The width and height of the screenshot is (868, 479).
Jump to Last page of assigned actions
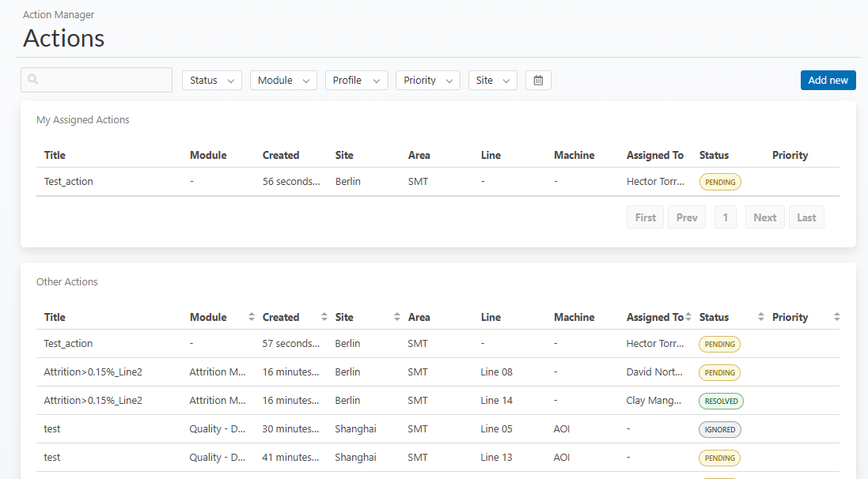point(806,217)
